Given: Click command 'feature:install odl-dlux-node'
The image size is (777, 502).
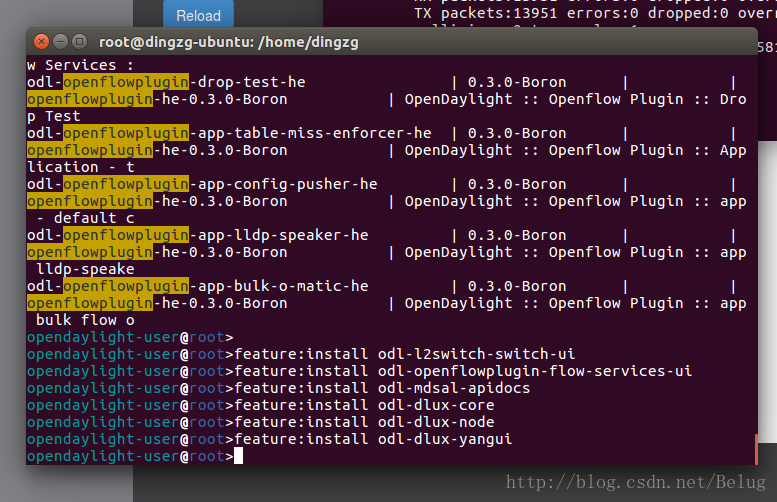Looking at the screenshot, I should [364, 422].
